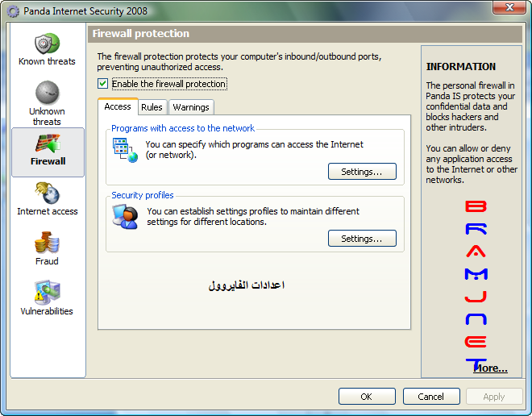Click the Security profiles group heading

point(143,195)
